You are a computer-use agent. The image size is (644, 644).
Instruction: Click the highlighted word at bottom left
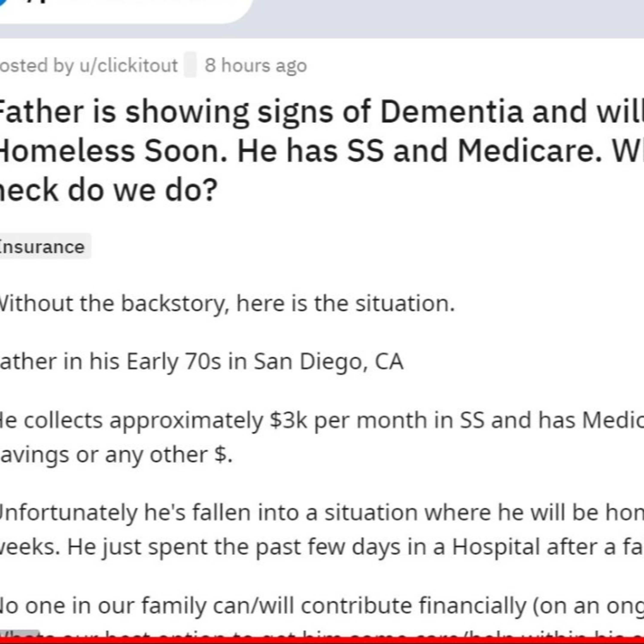click(19, 634)
